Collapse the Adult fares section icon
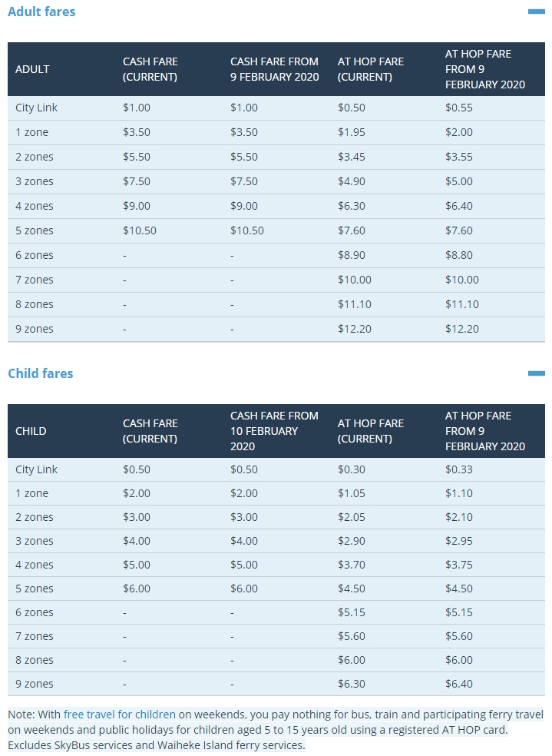552x756 pixels. (x=536, y=12)
